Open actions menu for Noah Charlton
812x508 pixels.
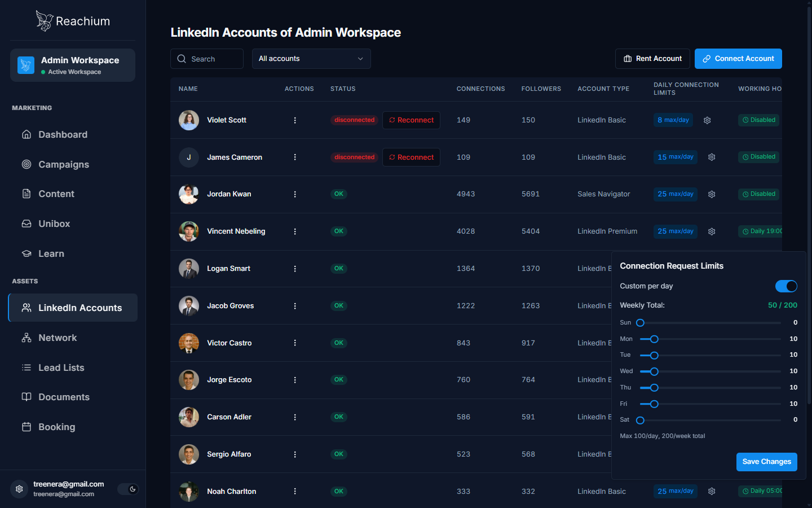295,491
